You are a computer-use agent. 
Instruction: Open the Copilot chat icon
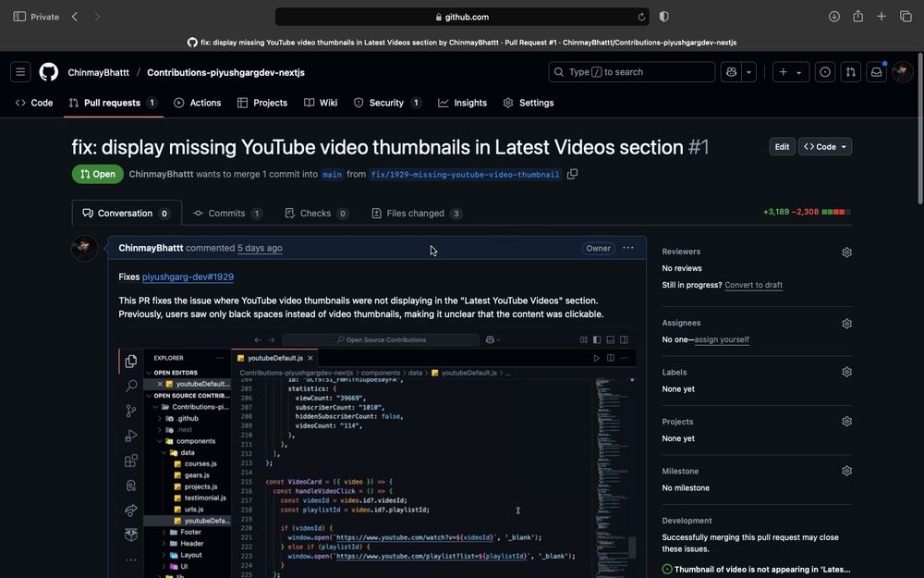(x=731, y=72)
